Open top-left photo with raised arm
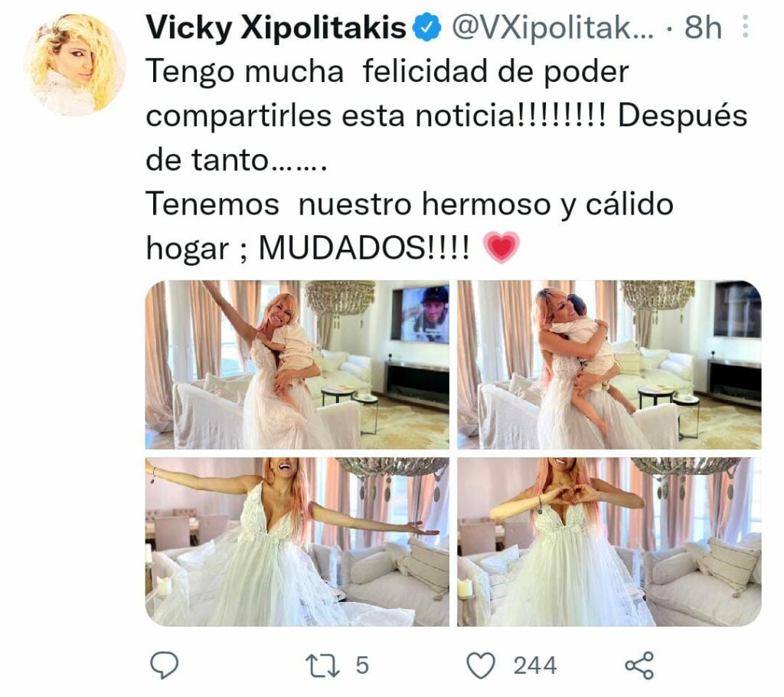The height and width of the screenshot is (697, 784). (x=297, y=365)
